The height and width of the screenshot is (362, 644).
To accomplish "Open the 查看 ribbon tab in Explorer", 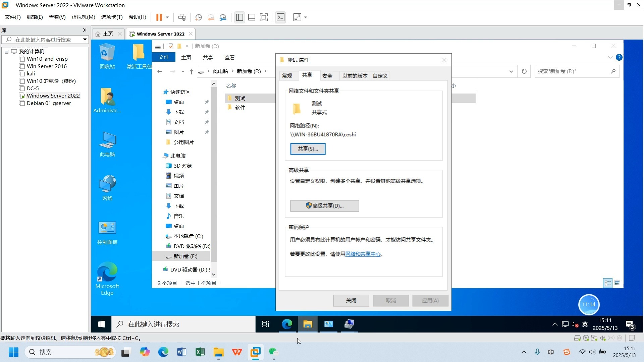I will 230,57.
